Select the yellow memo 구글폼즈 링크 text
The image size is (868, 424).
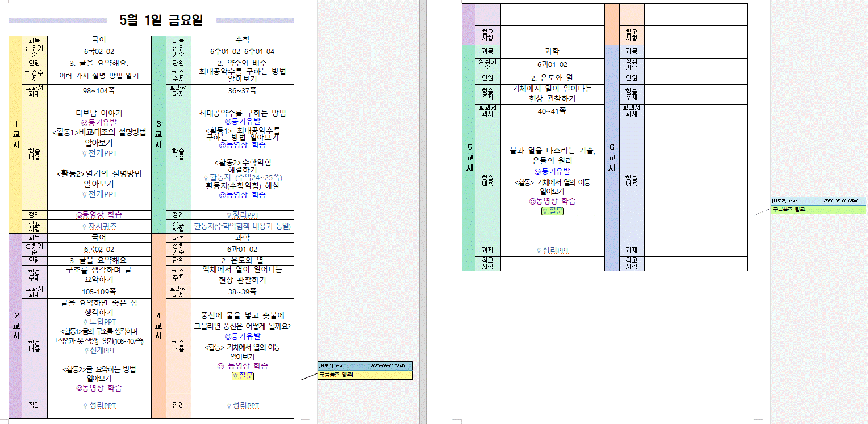[336, 375]
